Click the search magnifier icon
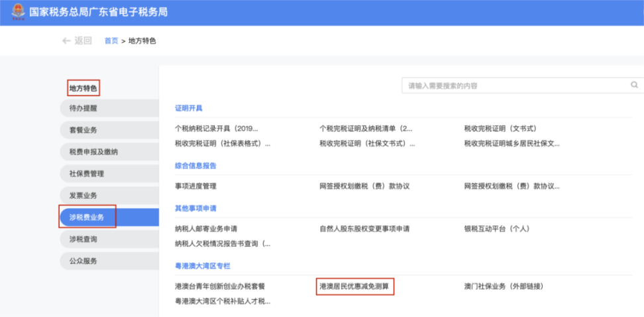 tap(634, 85)
